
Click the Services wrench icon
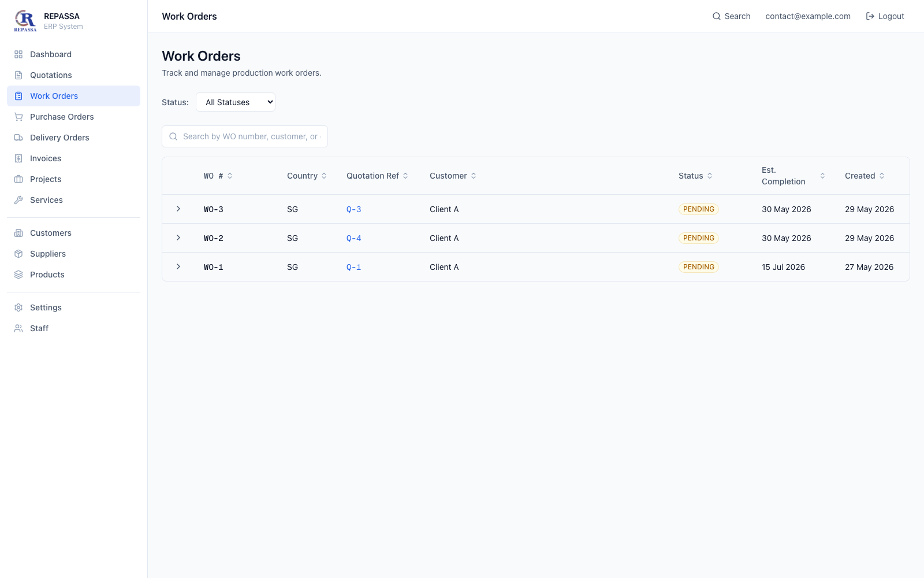pyautogui.click(x=18, y=200)
